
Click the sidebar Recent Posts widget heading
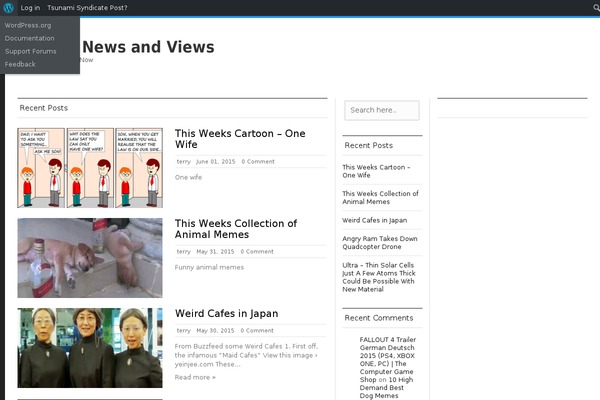(368, 145)
